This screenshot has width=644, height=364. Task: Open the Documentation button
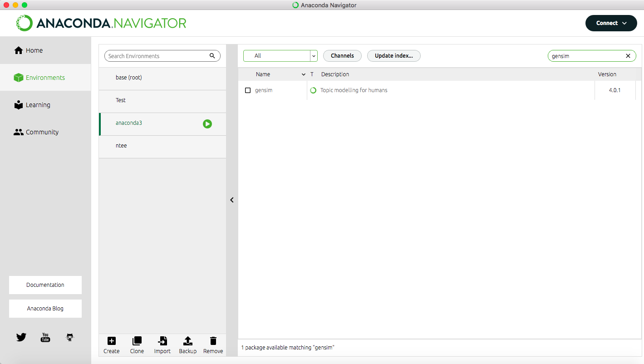[45, 285]
